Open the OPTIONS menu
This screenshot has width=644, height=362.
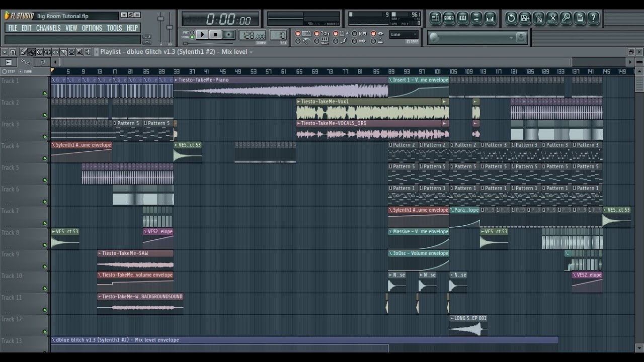point(92,28)
